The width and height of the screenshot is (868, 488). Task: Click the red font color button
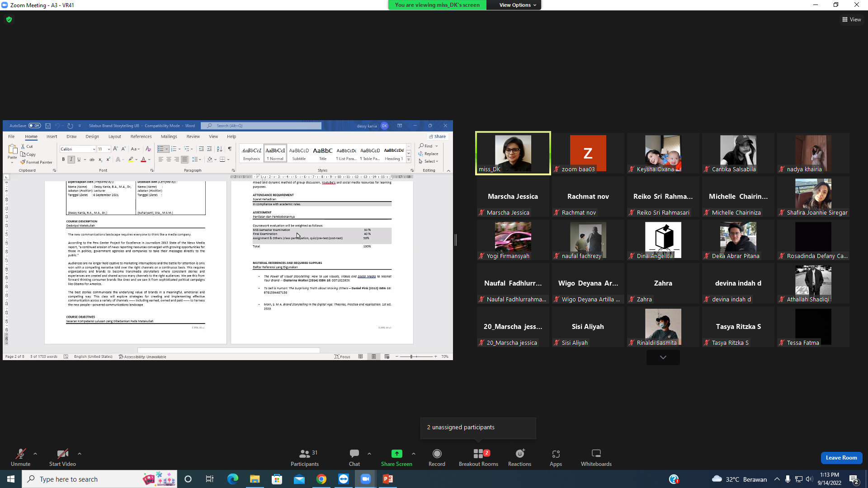tap(143, 160)
